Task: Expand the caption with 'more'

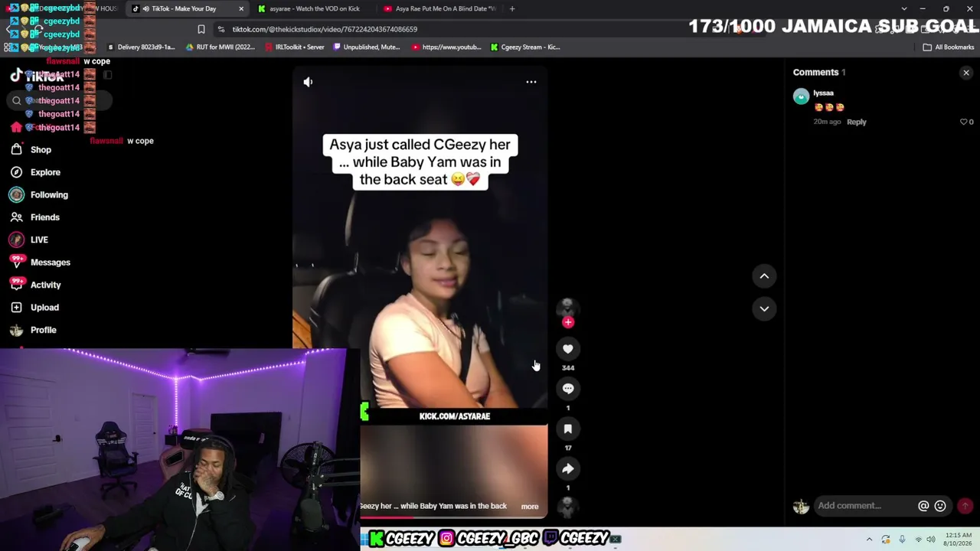Action: pos(530,507)
